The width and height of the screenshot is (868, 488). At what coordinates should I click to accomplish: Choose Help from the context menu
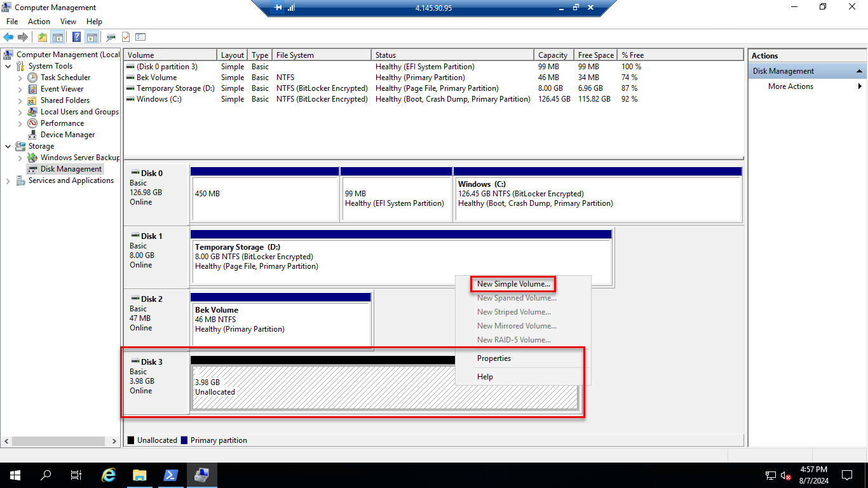tap(485, 377)
